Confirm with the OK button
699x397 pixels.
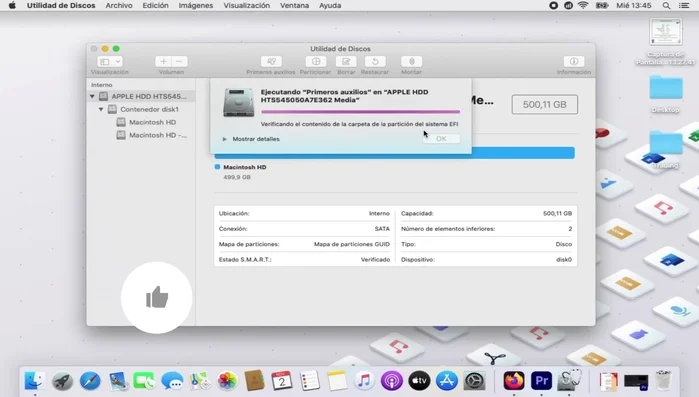pyautogui.click(x=441, y=139)
